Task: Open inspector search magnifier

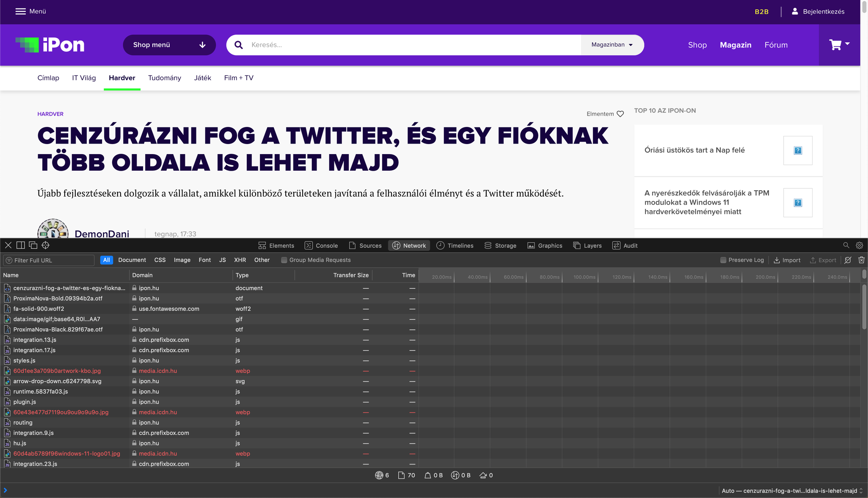Action: point(846,245)
